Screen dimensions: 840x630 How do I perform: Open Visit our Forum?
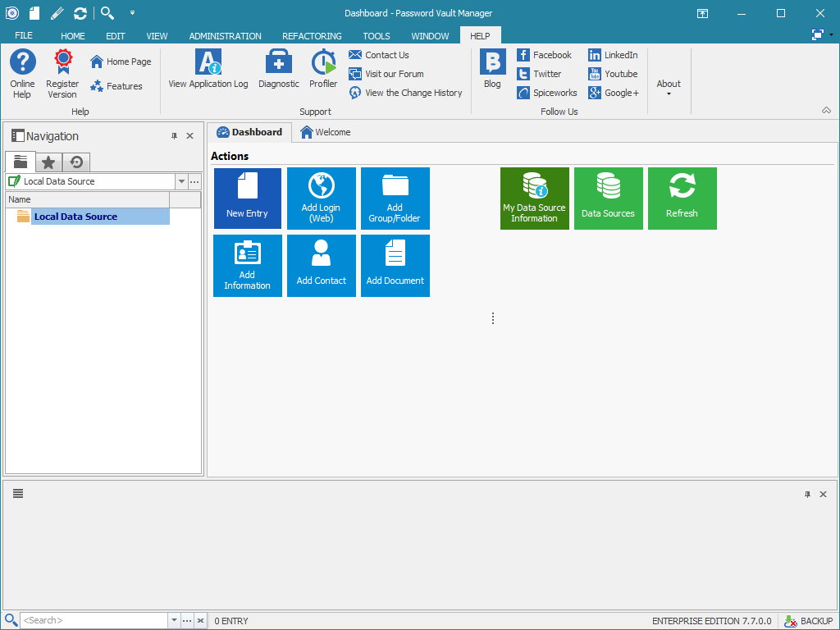pos(386,74)
